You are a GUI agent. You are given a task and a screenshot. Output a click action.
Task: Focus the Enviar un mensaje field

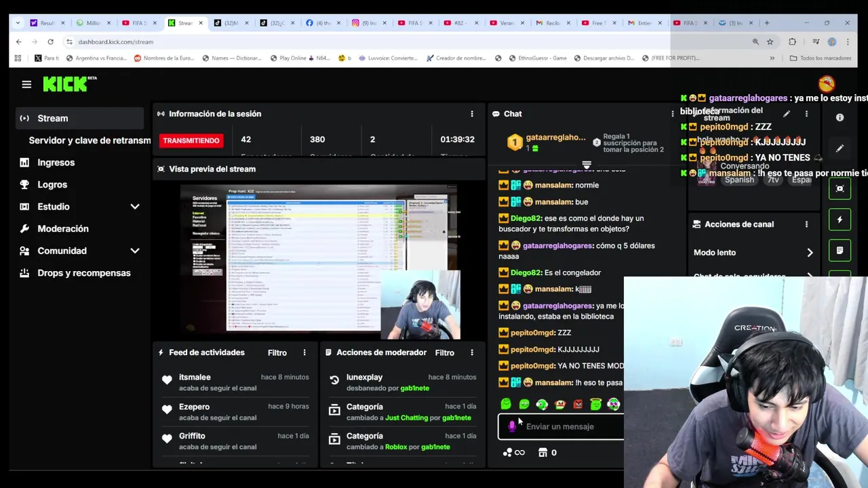(x=561, y=426)
